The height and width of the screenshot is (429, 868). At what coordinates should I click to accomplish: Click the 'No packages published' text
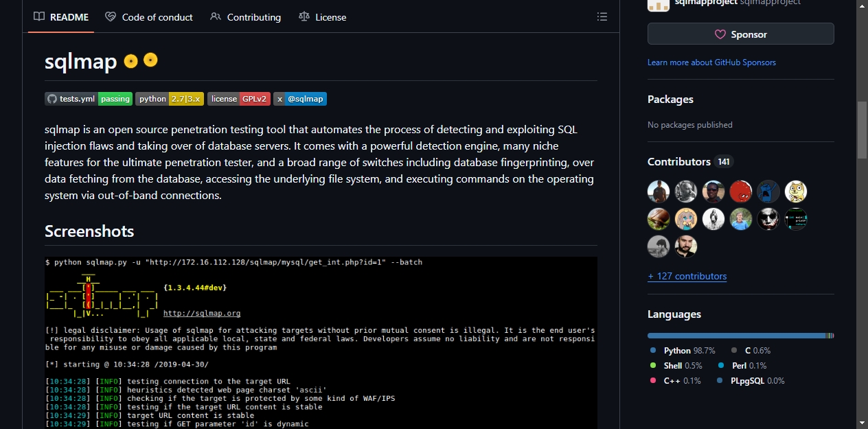(690, 125)
